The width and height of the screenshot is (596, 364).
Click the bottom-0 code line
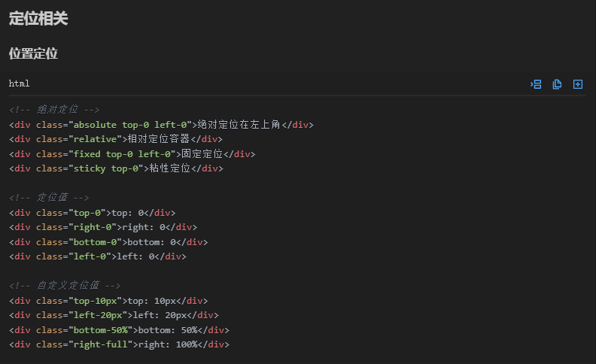[x=108, y=242]
